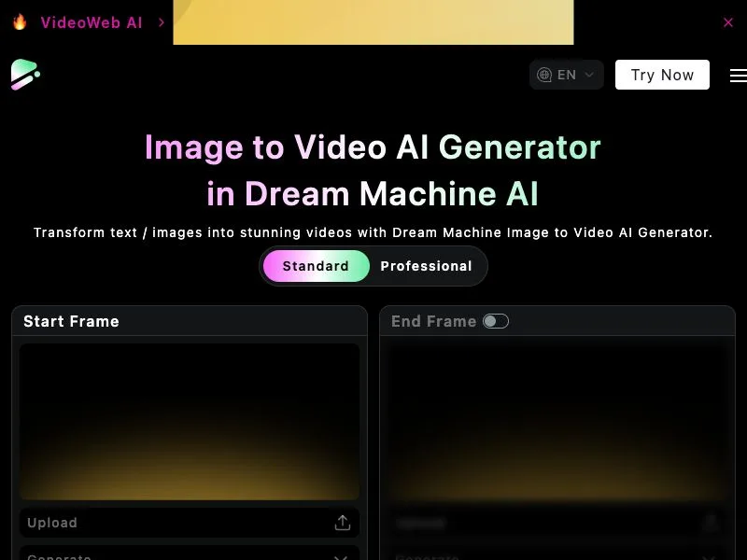Click the fire emoji icon in the banner
The image size is (747, 560).
point(20,21)
